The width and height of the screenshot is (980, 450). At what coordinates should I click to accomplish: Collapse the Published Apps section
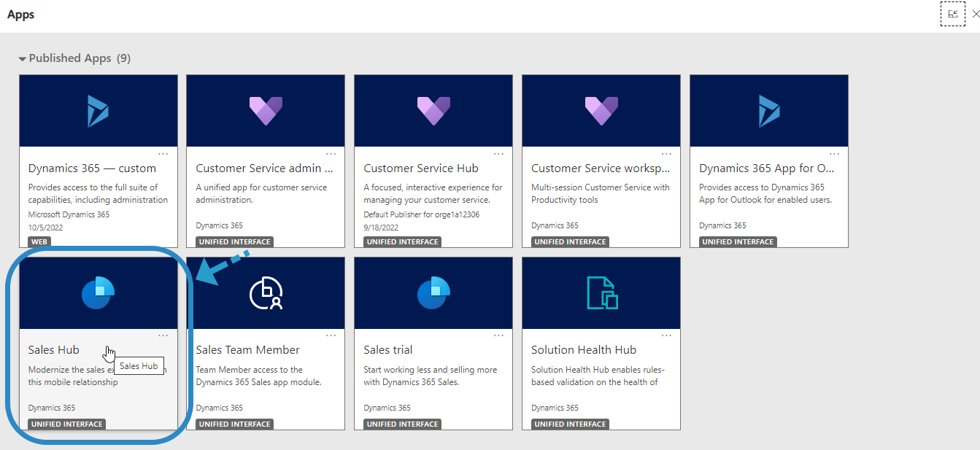(23, 58)
